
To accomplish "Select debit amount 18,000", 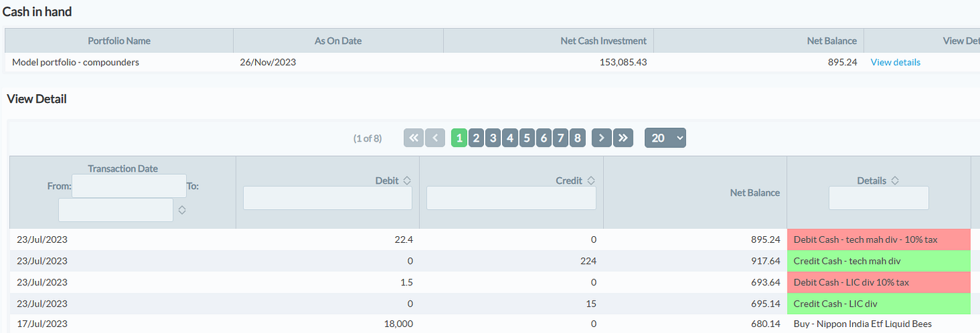I will click(x=397, y=324).
